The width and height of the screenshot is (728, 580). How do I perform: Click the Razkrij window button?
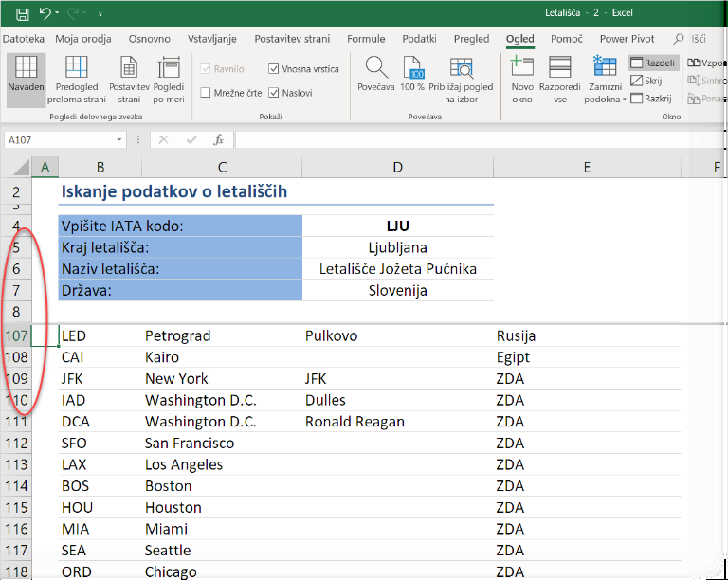tap(651, 99)
